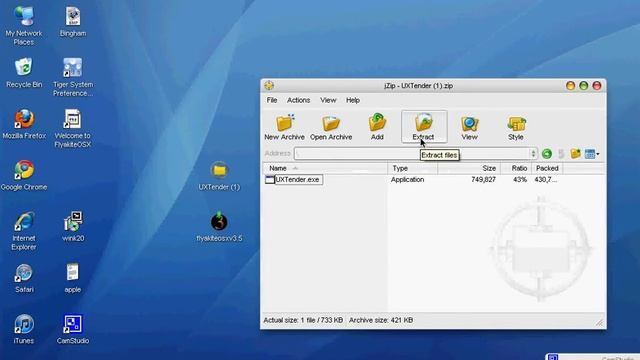Click the Open Archive toolbar icon
Image resolution: width=640 pixels, height=360 pixels.
click(x=331, y=123)
